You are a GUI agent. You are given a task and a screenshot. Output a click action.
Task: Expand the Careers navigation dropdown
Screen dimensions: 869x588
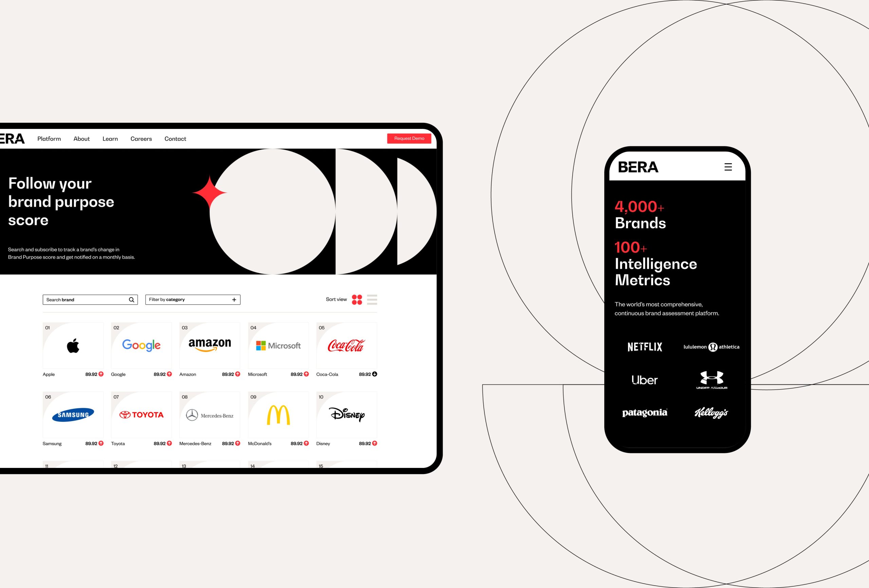(141, 138)
